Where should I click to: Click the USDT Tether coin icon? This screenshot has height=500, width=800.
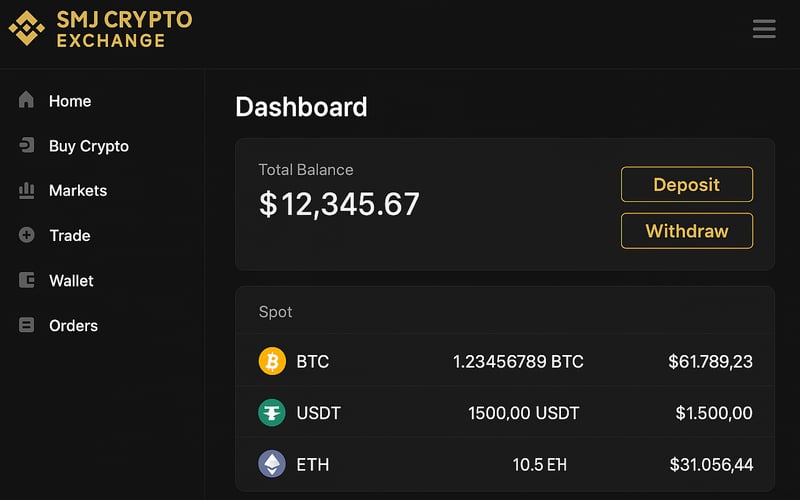pos(272,412)
